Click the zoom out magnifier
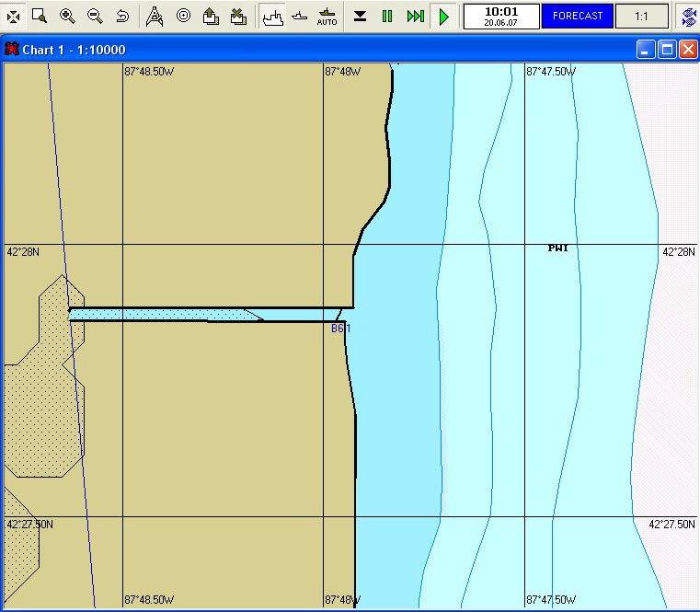 point(95,17)
